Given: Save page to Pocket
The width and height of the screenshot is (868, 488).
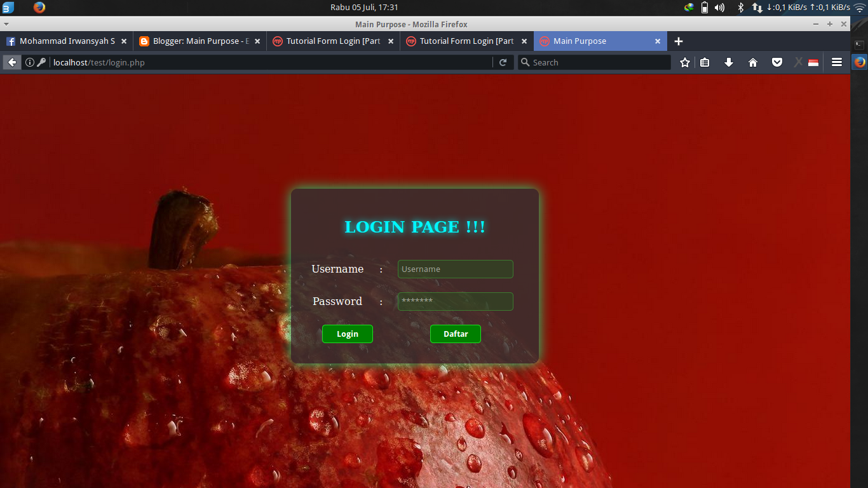Looking at the screenshot, I should (777, 62).
